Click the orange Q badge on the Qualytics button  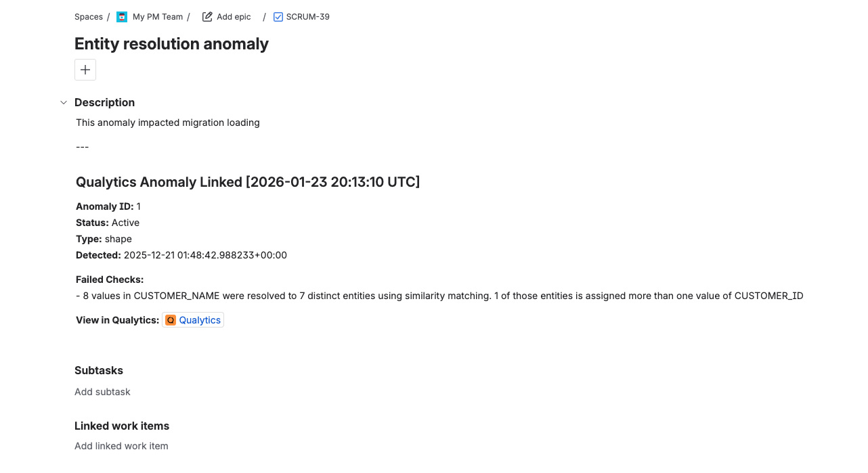[x=170, y=319]
